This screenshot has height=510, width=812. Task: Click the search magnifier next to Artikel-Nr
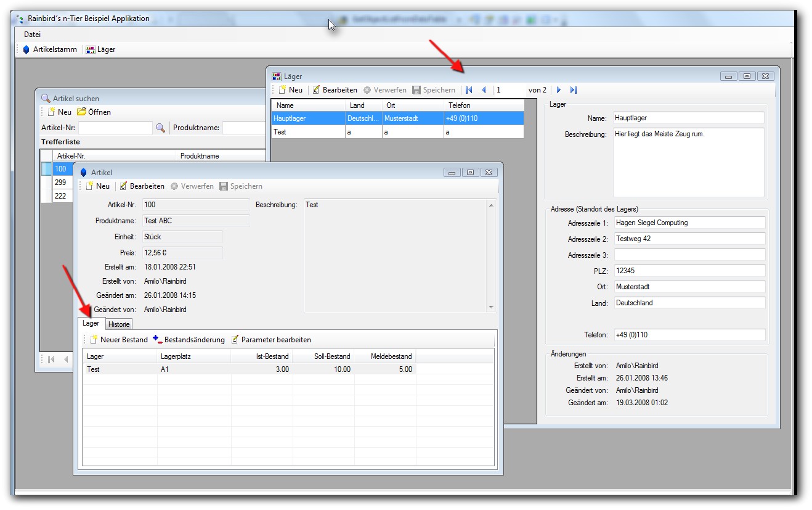point(160,128)
